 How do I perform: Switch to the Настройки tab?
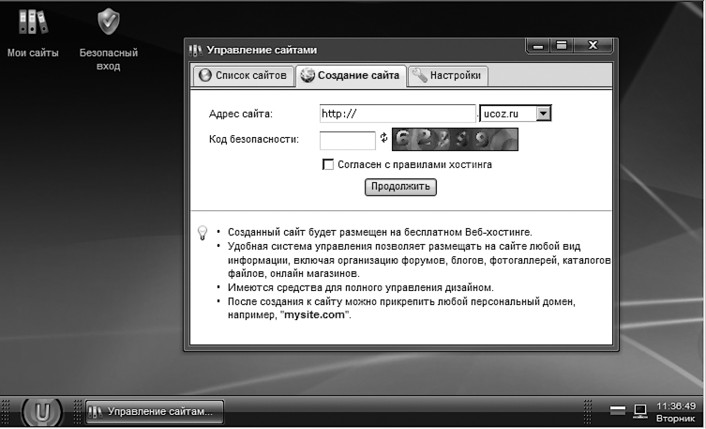447,75
